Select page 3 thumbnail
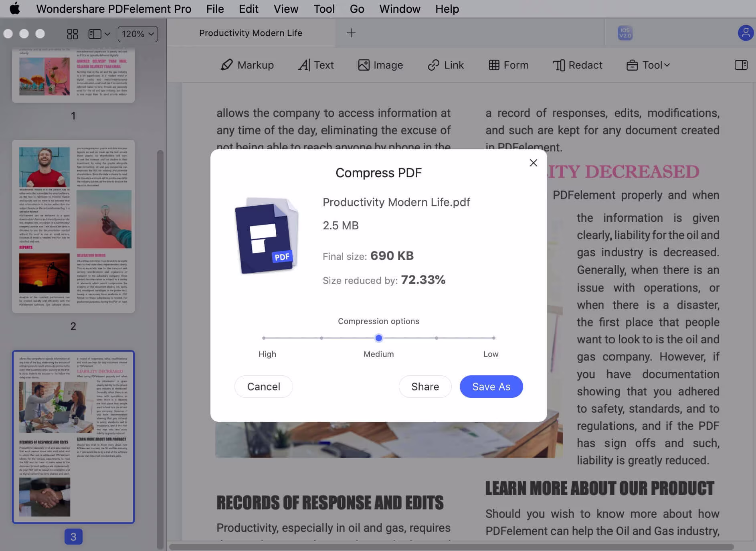756x551 pixels. (73, 437)
